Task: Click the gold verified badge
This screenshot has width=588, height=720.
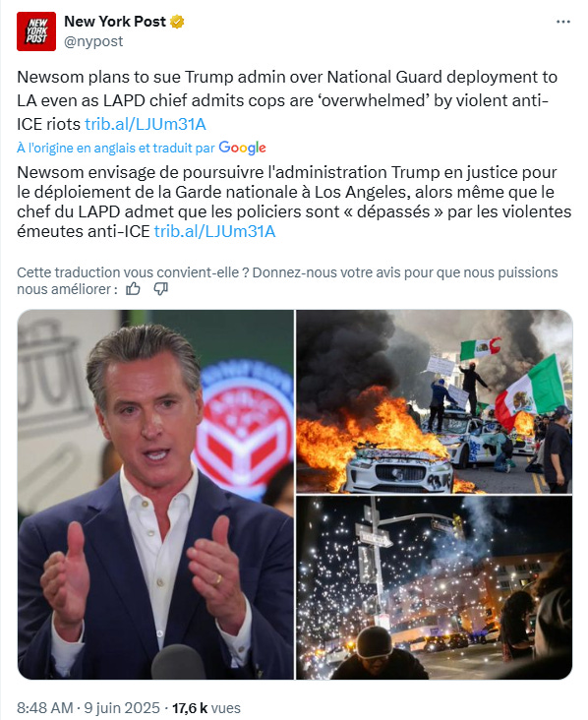Action: click(177, 22)
